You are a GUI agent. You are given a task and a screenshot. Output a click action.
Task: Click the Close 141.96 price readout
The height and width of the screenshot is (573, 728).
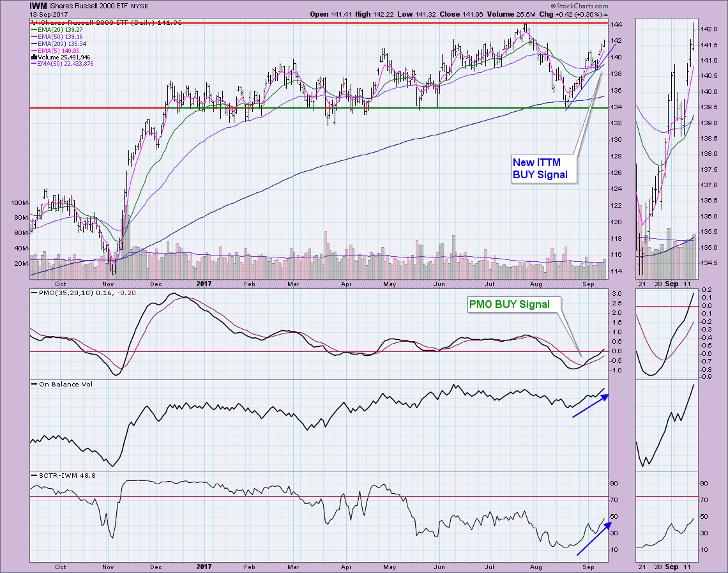pyautogui.click(x=456, y=13)
